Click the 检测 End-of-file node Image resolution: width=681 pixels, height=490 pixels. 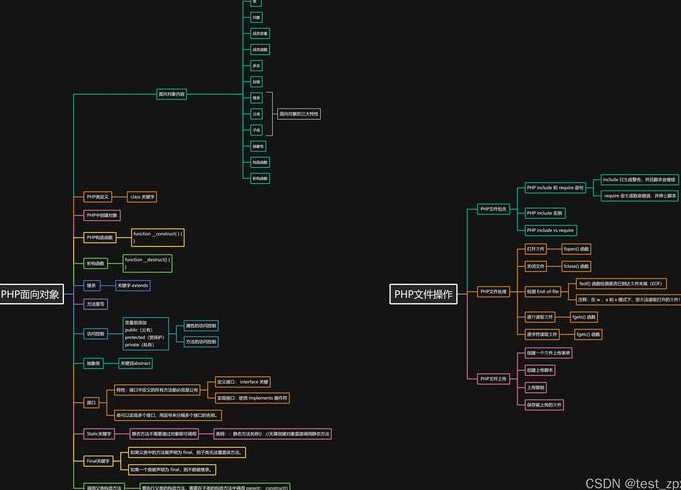543,291
